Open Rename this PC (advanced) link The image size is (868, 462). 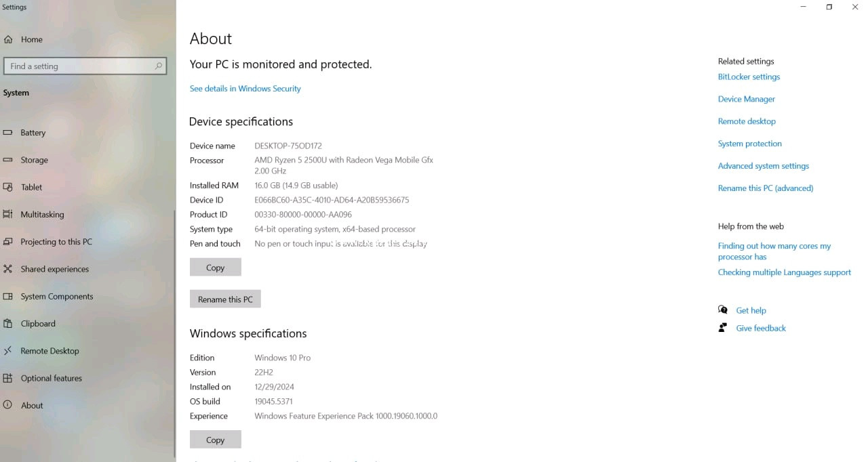[x=766, y=188]
